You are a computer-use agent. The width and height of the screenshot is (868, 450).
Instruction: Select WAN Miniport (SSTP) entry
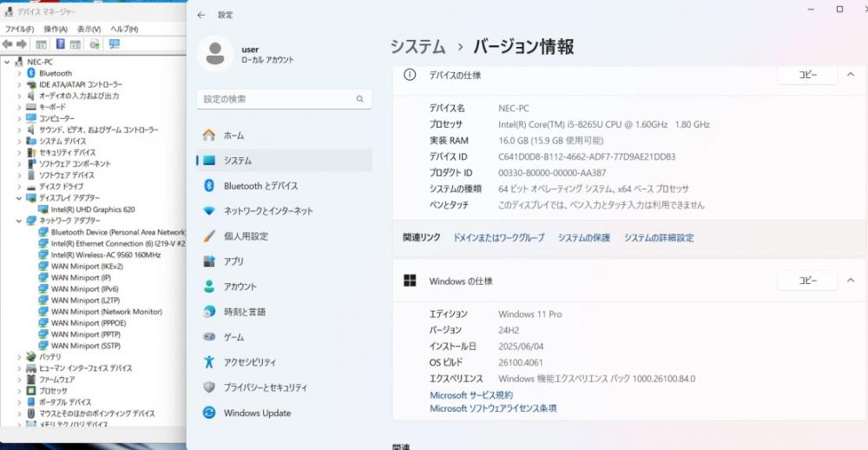pos(86,346)
